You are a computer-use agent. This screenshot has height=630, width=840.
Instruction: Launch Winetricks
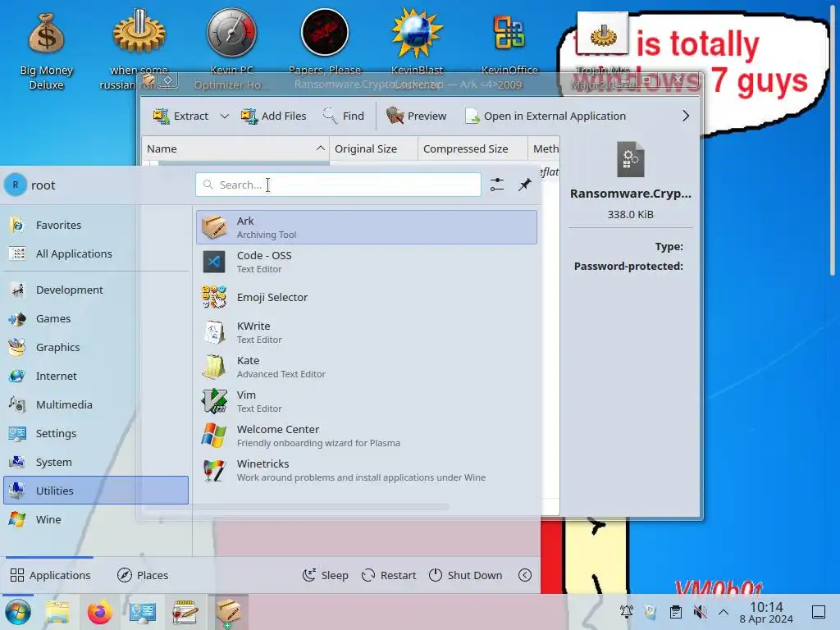point(367,470)
